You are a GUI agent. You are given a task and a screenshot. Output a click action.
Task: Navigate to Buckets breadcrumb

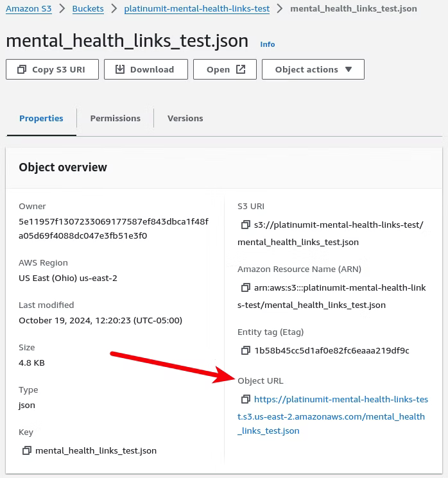tap(88, 8)
